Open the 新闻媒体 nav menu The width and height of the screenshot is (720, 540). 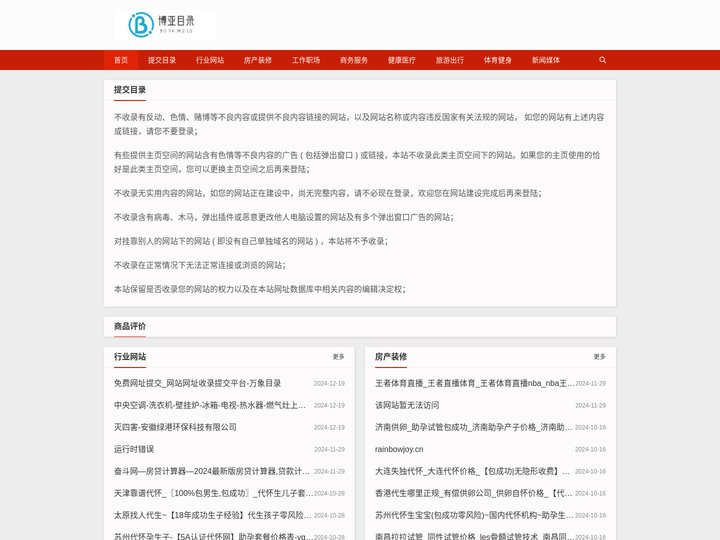click(x=546, y=60)
